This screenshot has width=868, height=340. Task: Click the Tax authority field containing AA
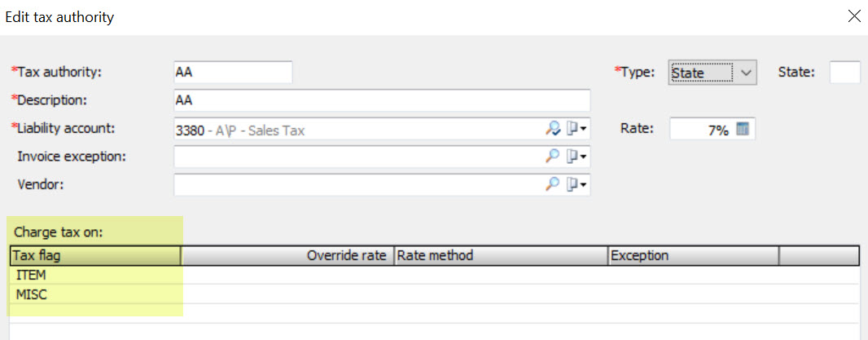point(233,73)
